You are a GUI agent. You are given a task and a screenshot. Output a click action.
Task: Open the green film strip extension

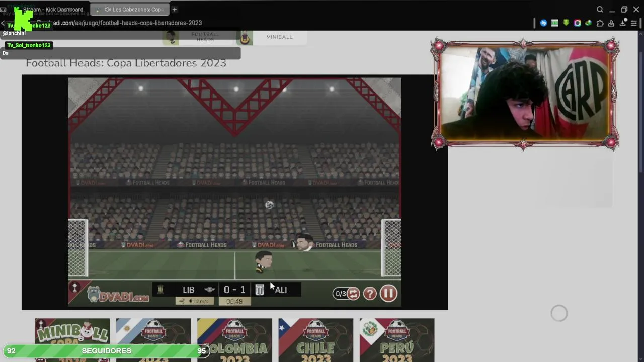[x=554, y=23]
